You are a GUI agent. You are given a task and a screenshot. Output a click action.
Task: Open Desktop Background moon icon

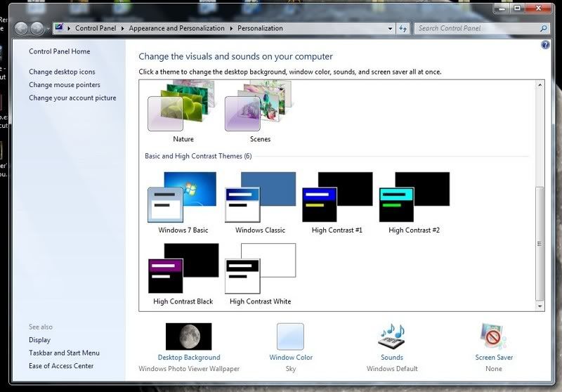(x=188, y=337)
